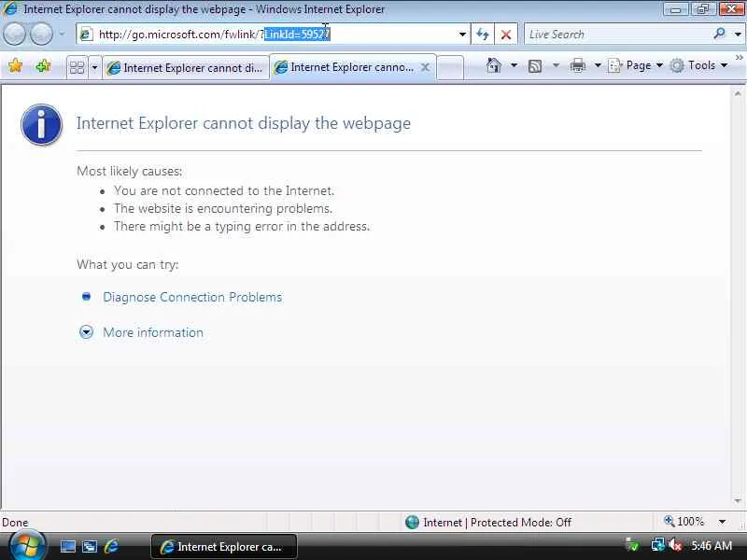The image size is (747, 560).
Task: Click the Internet security zone globe icon
Action: click(x=412, y=523)
